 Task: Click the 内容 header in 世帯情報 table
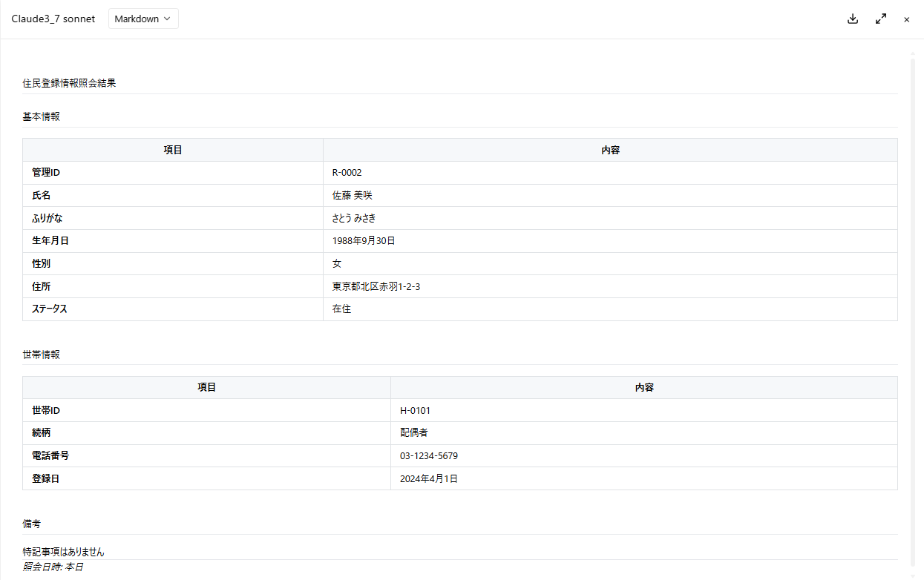[x=644, y=388]
